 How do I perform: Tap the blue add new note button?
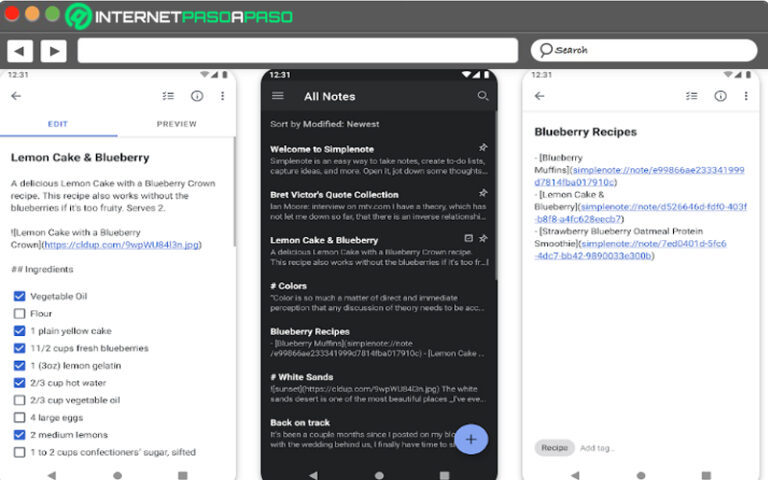[471, 439]
